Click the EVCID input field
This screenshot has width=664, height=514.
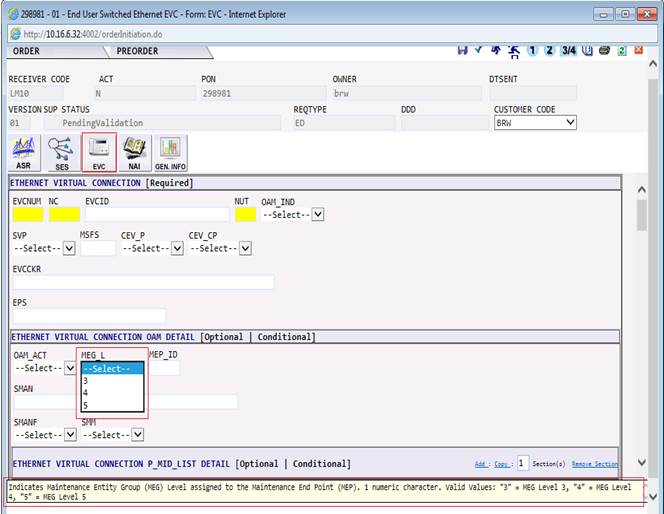tap(157, 214)
